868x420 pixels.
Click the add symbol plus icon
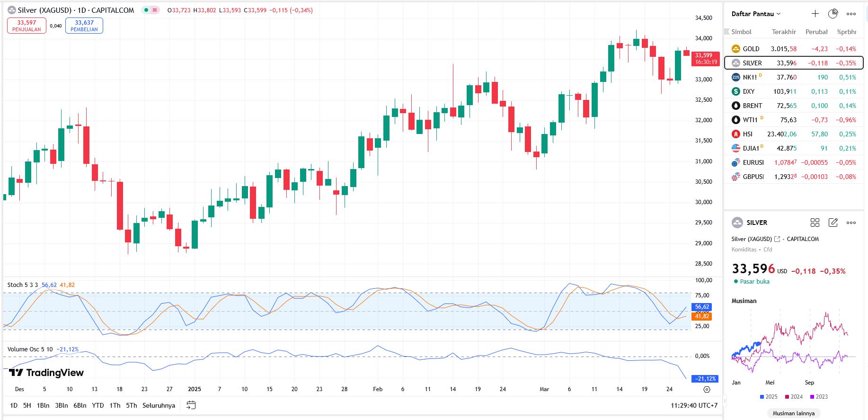[815, 14]
